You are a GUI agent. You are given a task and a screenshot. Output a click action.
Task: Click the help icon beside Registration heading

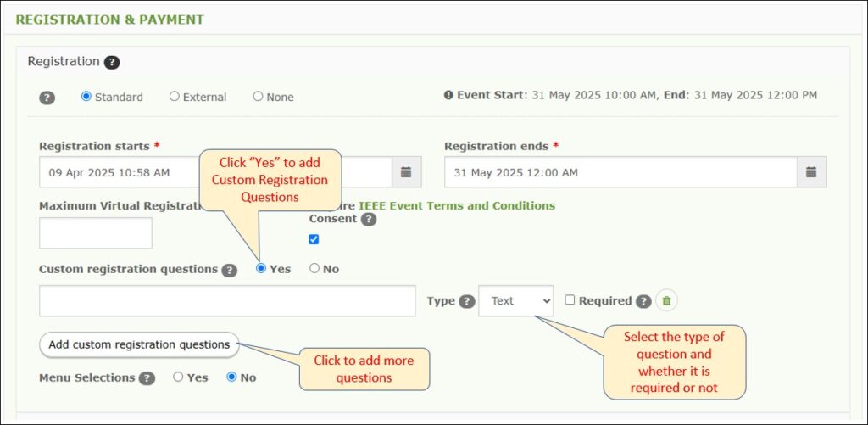pyautogui.click(x=112, y=62)
